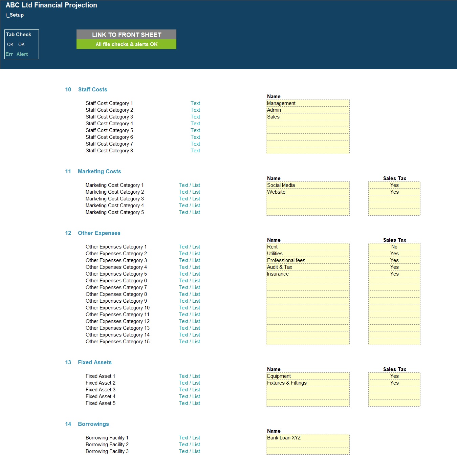Select the Social Media name cell
This screenshot has height=476, width=457.
[x=308, y=185]
